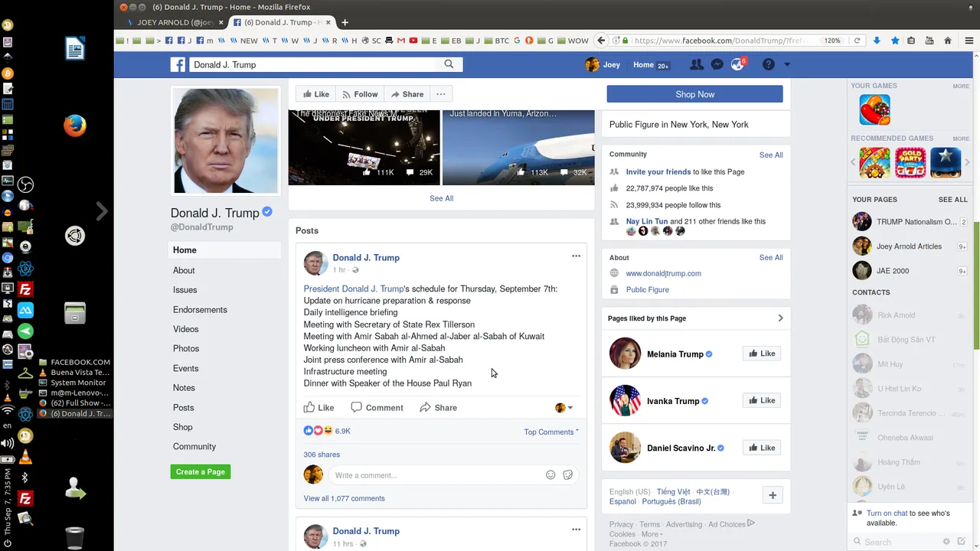Open the Events page section

pyautogui.click(x=185, y=369)
